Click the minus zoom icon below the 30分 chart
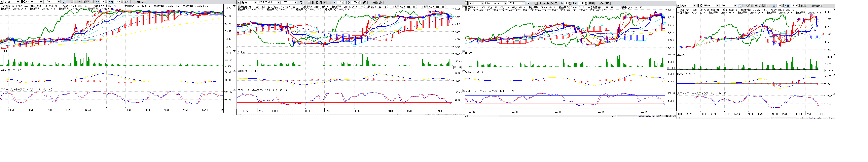868x162 pixels. click(x=647, y=116)
